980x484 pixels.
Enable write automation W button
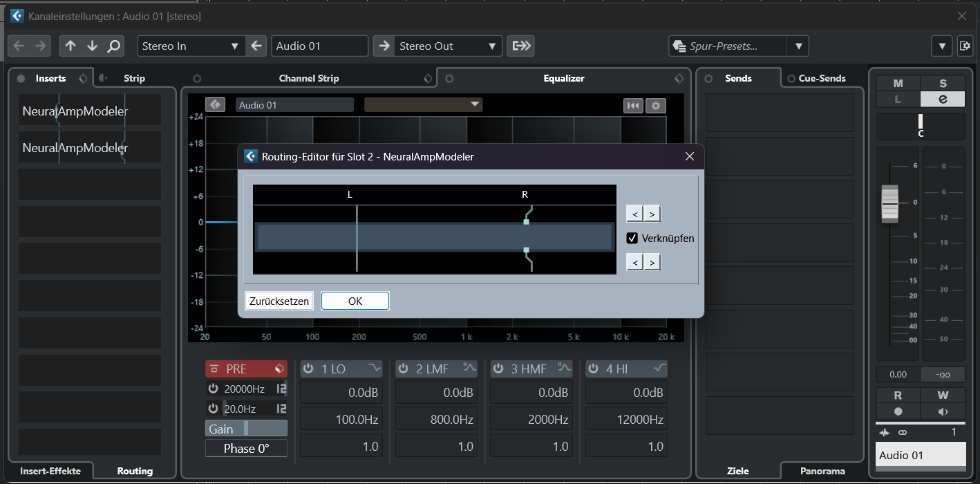(943, 395)
